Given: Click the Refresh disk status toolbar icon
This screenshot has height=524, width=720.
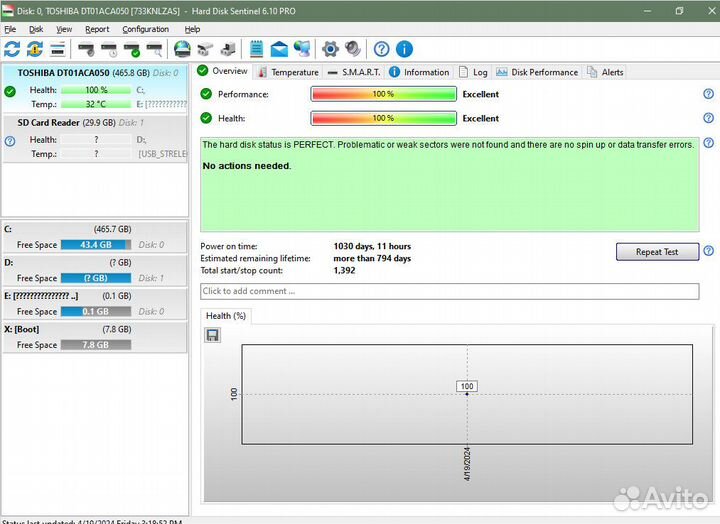Looking at the screenshot, I should [x=12, y=49].
